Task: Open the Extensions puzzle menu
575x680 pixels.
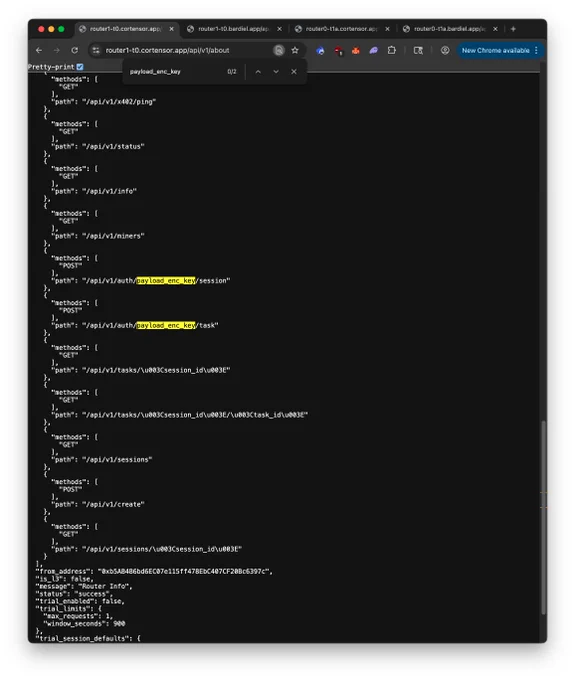Action: pyautogui.click(x=392, y=50)
